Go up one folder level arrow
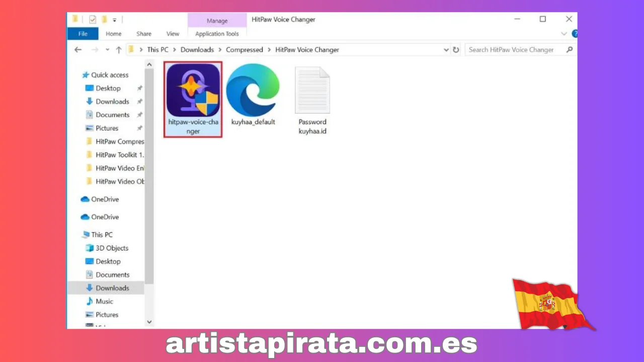The width and height of the screenshot is (644, 362). tap(119, 50)
